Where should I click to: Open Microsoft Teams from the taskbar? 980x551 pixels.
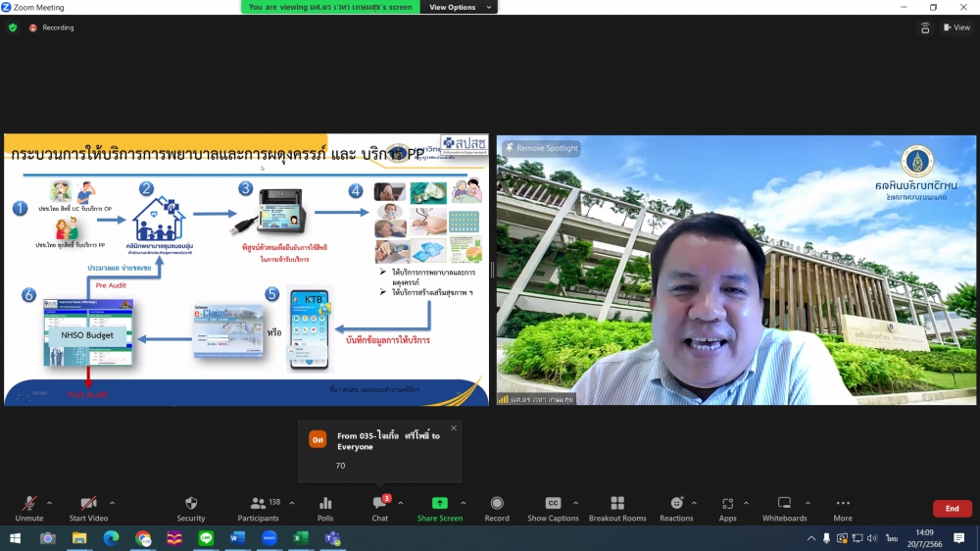pos(332,538)
